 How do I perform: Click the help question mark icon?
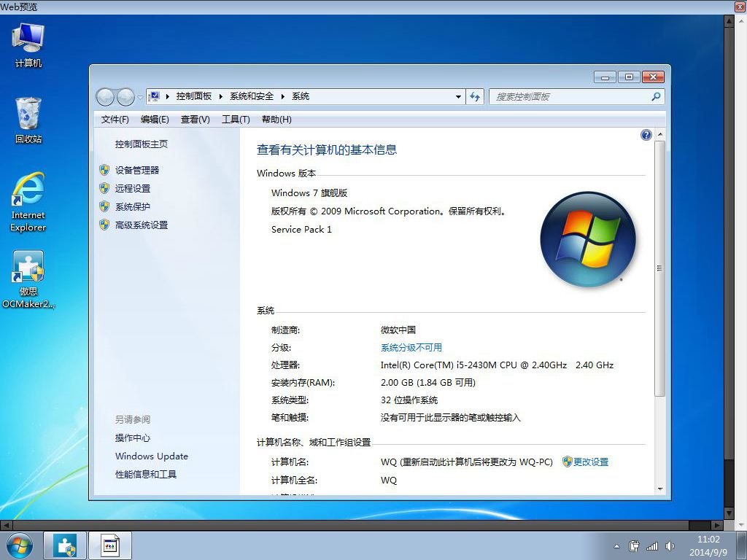point(646,135)
